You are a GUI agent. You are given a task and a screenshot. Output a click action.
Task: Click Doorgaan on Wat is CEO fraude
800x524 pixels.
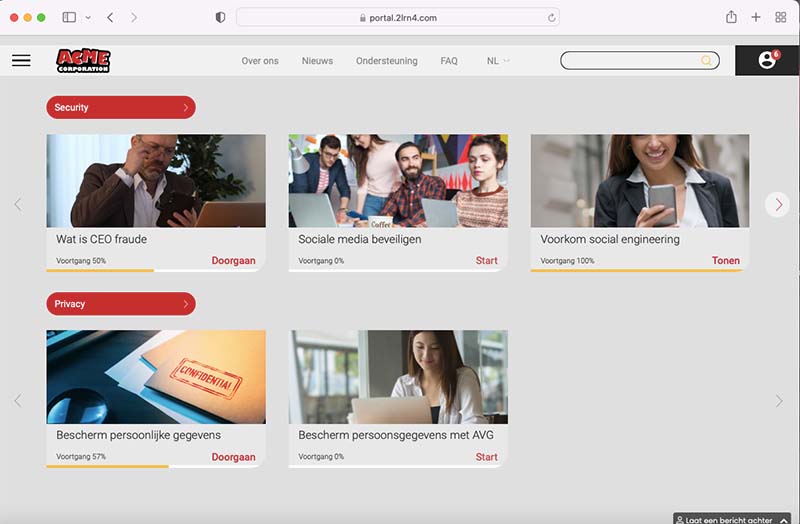coord(233,261)
